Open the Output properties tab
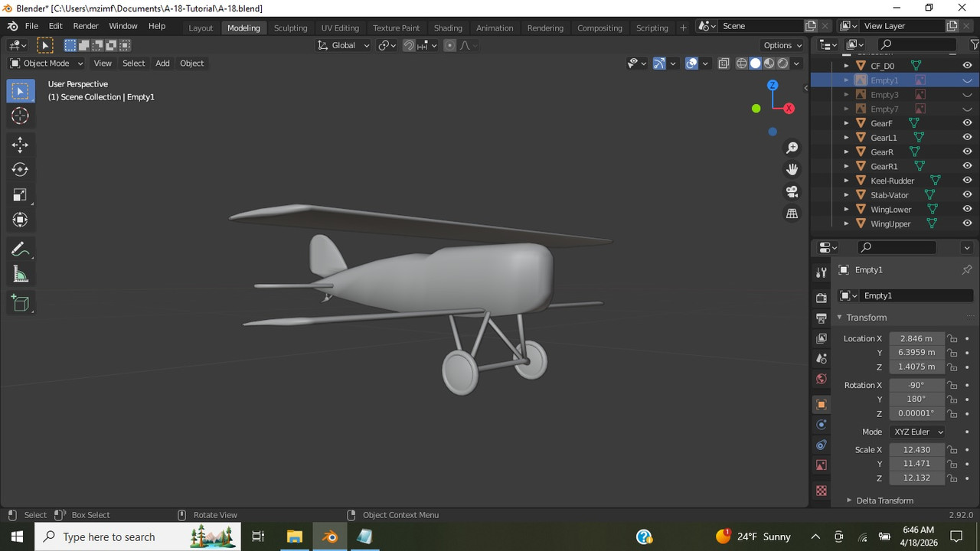The width and height of the screenshot is (980, 551). pyautogui.click(x=822, y=318)
